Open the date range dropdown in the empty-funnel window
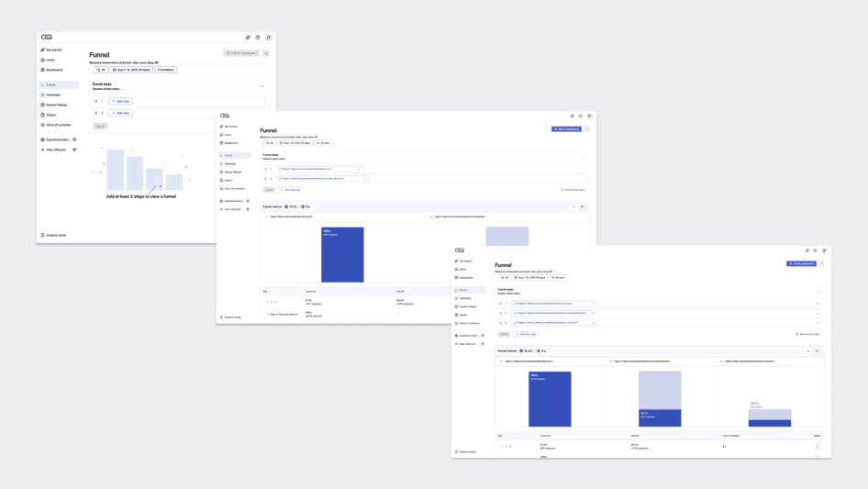This screenshot has width=868, height=489. pos(132,70)
